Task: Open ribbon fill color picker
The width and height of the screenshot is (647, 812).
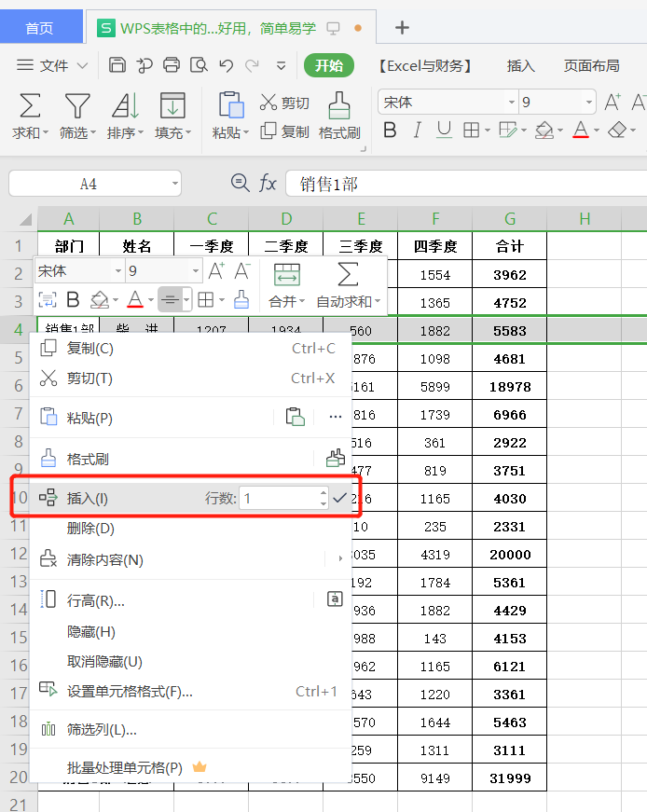Action: click(544, 130)
